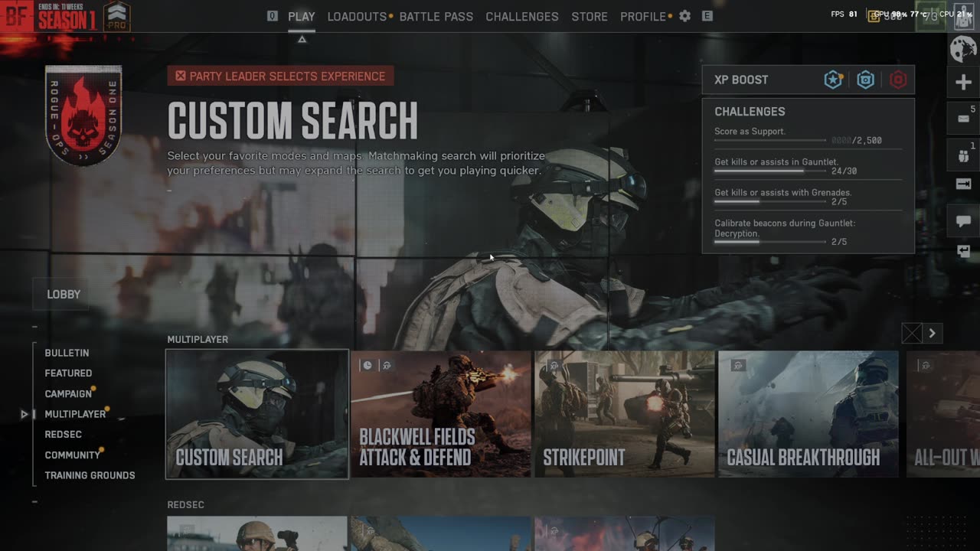
Task: Click the Grenades kills progress bar
Action: tap(770, 202)
